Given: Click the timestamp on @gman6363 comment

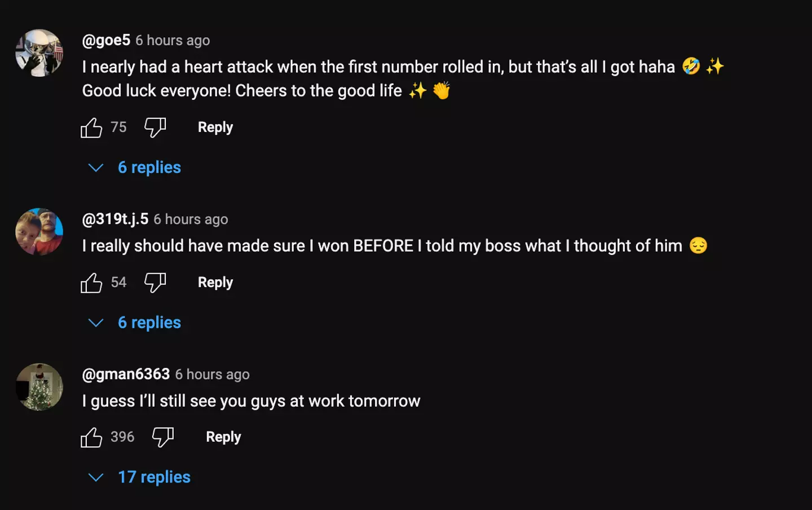Looking at the screenshot, I should point(212,375).
